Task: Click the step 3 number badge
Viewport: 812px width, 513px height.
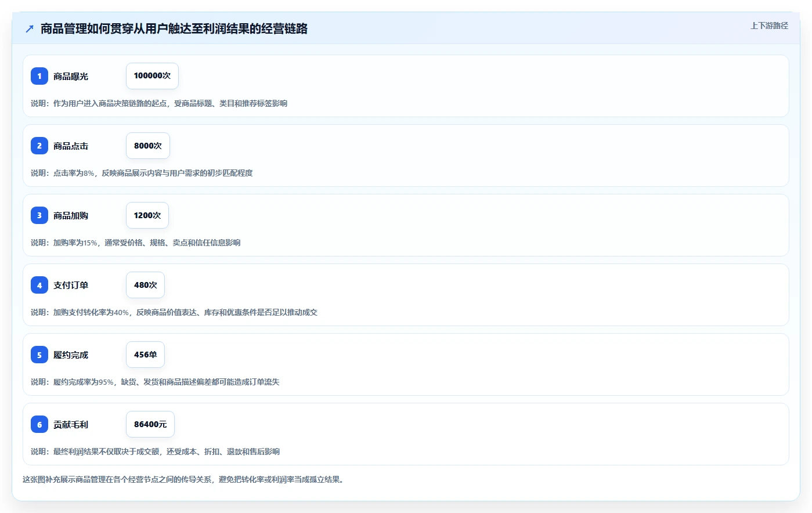Action: tap(39, 215)
